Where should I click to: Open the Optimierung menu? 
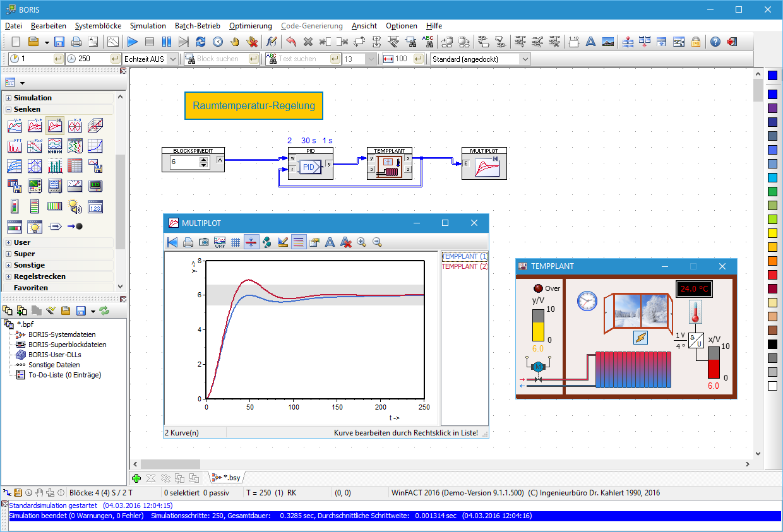(x=250, y=26)
